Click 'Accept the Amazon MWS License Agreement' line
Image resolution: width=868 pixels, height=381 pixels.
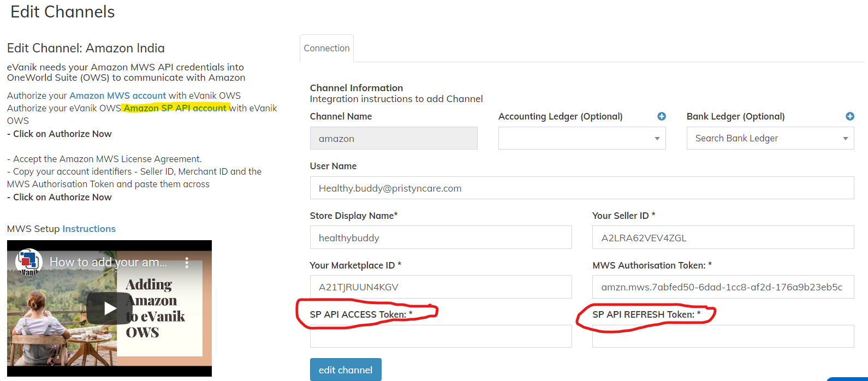(x=104, y=159)
